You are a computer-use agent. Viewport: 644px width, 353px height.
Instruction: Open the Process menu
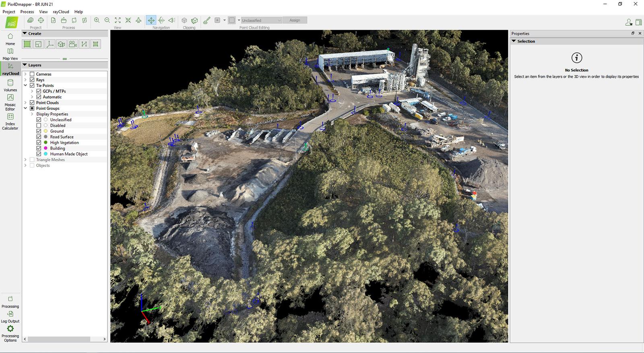click(27, 12)
